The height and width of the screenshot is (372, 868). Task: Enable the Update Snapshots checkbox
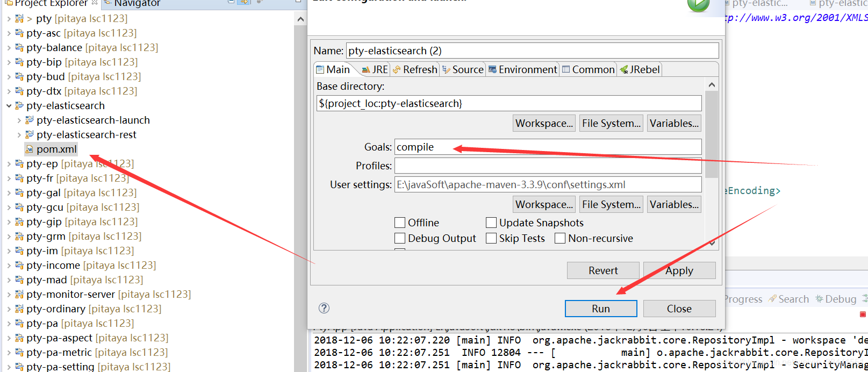(x=491, y=223)
